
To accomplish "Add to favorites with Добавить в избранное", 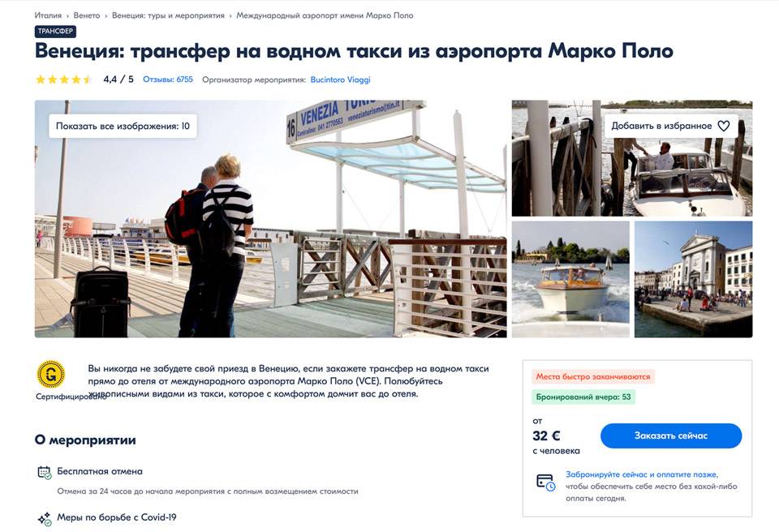I will coord(671,127).
